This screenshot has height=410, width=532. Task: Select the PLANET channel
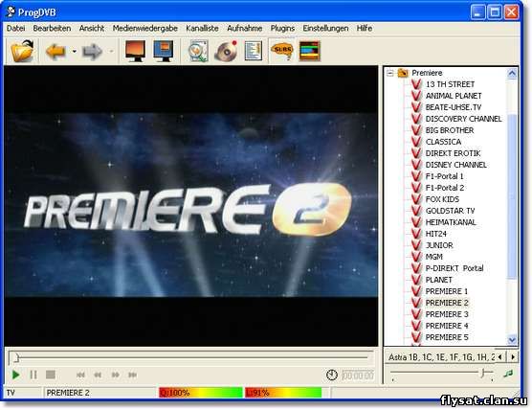tap(438, 280)
